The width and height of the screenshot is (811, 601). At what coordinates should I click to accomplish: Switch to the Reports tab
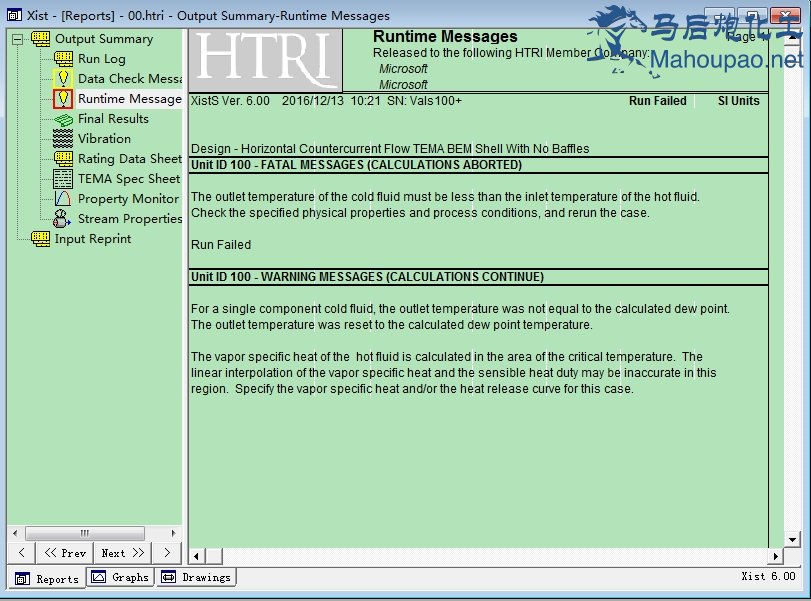click(x=46, y=578)
